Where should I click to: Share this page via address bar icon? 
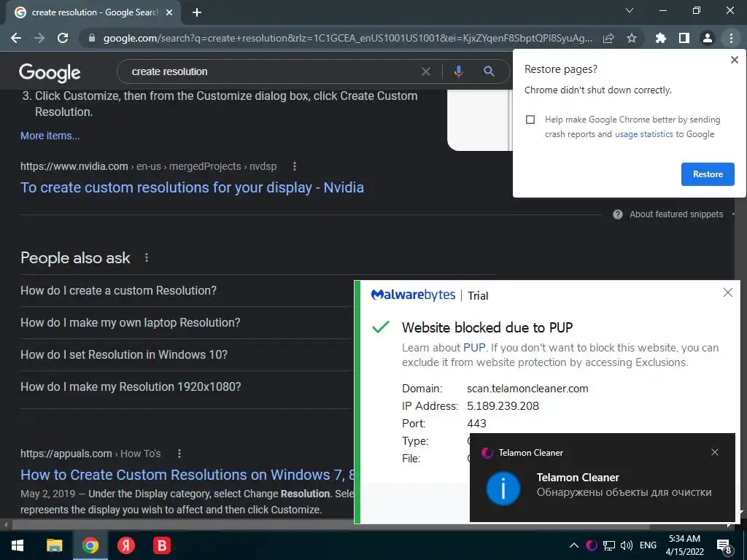[x=608, y=38]
